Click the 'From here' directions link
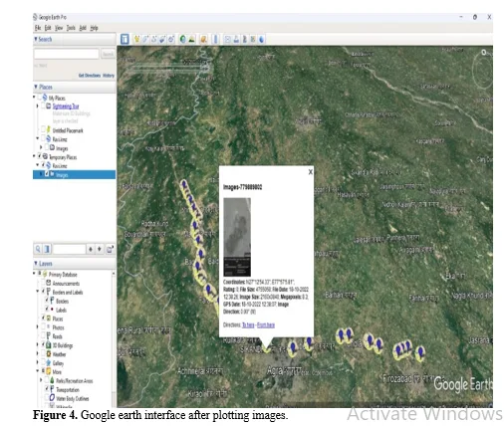The height and width of the screenshot is (426, 504). tap(266, 325)
